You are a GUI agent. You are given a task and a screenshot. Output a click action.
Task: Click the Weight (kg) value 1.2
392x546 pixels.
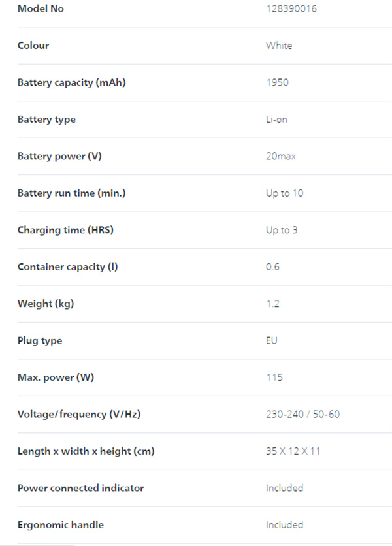273,304
